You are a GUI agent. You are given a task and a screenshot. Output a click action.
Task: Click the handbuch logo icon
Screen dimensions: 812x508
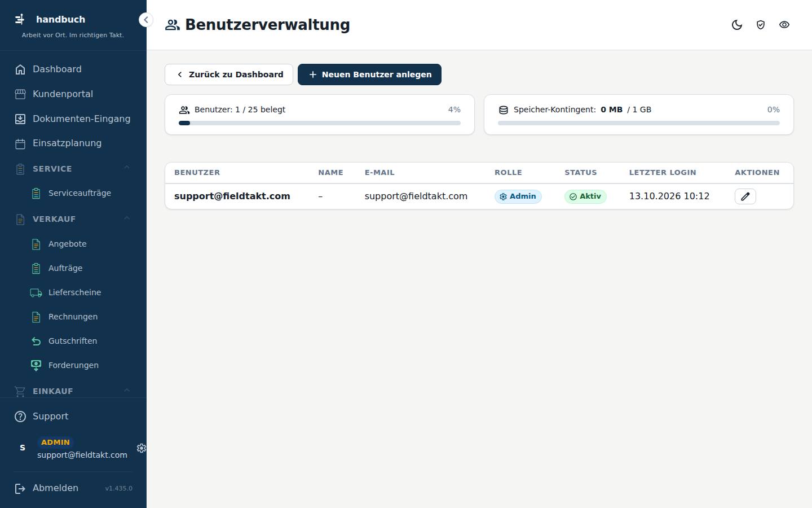click(20, 19)
